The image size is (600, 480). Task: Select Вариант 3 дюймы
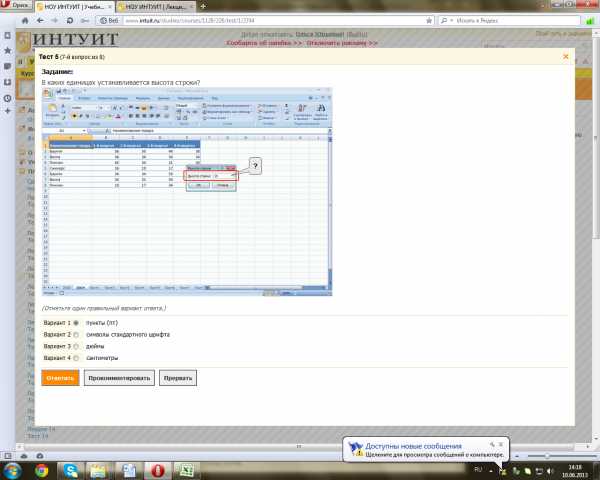(x=76, y=346)
